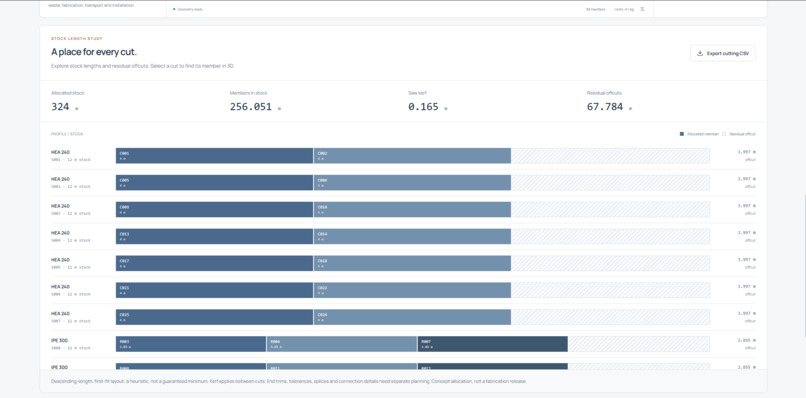Viewport: 806px width, 398px height.
Task: Pick cut segment C010
Action: [412, 209]
